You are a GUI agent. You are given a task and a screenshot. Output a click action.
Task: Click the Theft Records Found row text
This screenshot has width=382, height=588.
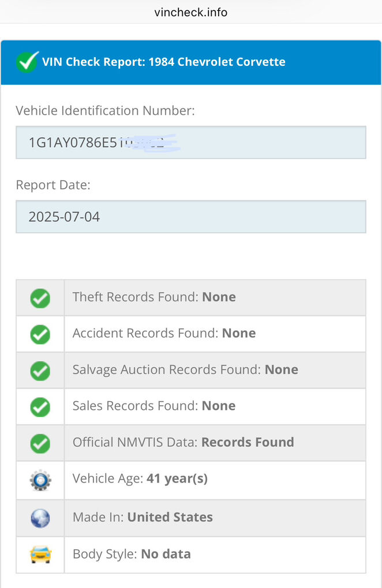(154, 297)
